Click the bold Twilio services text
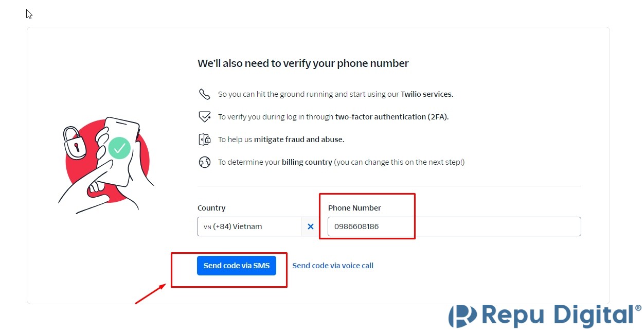The image size is (644, 331). click(427, 94)
